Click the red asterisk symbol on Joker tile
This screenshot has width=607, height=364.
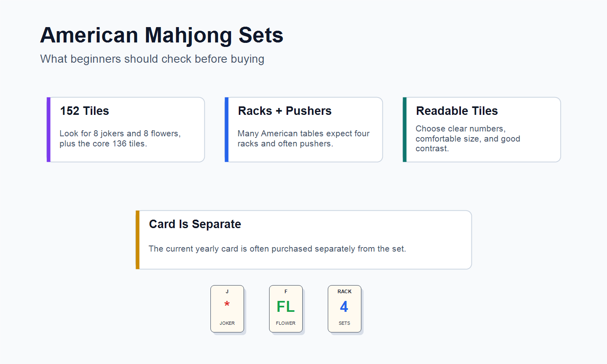[227, 305]
